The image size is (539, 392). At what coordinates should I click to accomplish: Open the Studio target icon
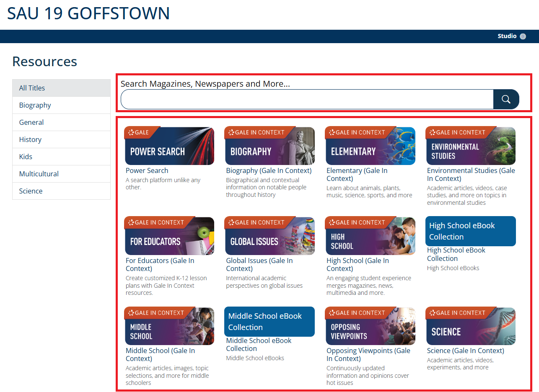(523, 36)
